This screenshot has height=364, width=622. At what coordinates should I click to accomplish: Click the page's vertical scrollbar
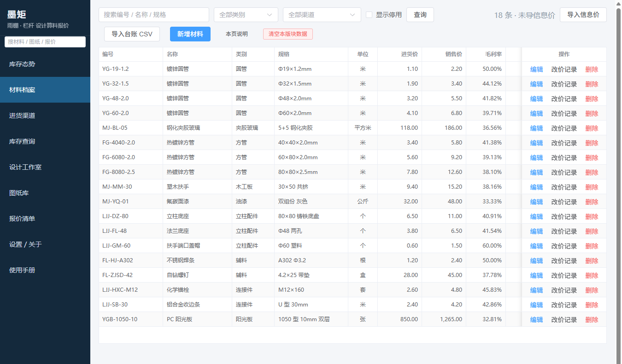tap(619, 182)
